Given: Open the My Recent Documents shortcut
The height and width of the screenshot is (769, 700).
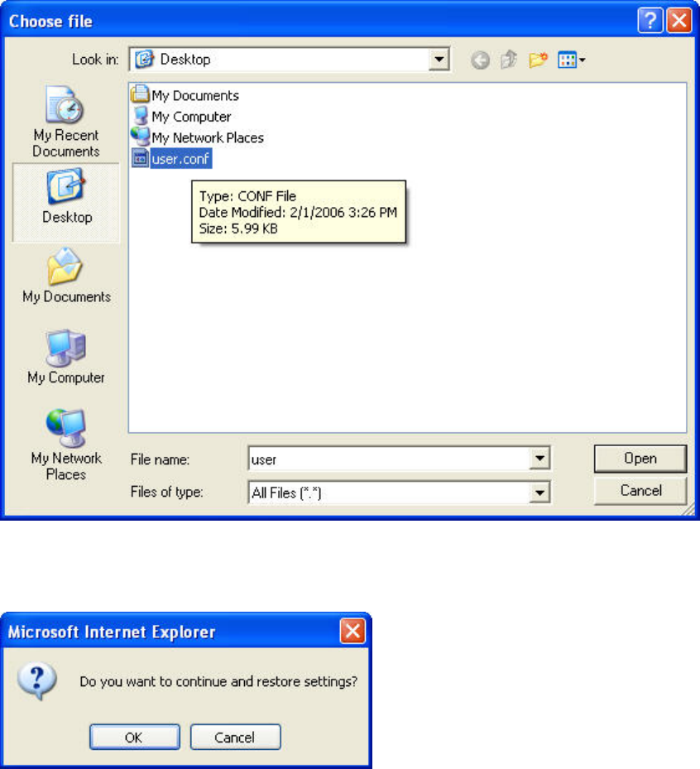Looking at the screenshot, I should point(65,122).
